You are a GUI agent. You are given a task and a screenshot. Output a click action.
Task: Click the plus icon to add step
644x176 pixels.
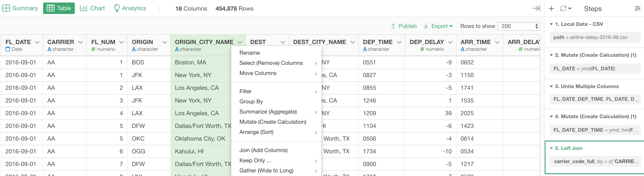point(551,9)
